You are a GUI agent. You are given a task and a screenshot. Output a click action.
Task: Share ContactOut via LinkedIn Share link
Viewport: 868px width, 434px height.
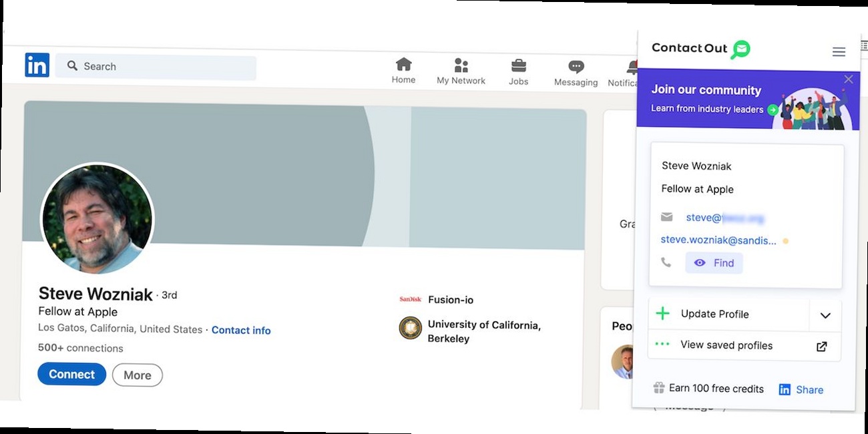click(801, 390)
